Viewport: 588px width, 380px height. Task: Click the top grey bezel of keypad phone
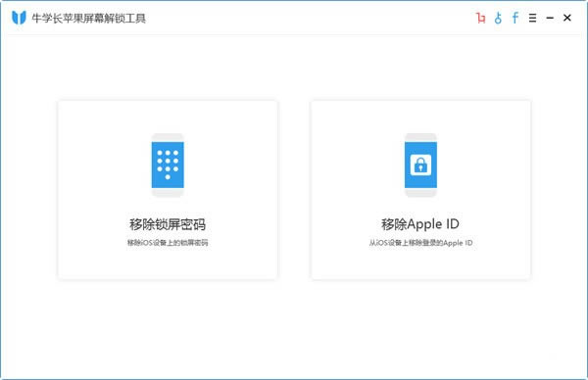tap(168, 137)
